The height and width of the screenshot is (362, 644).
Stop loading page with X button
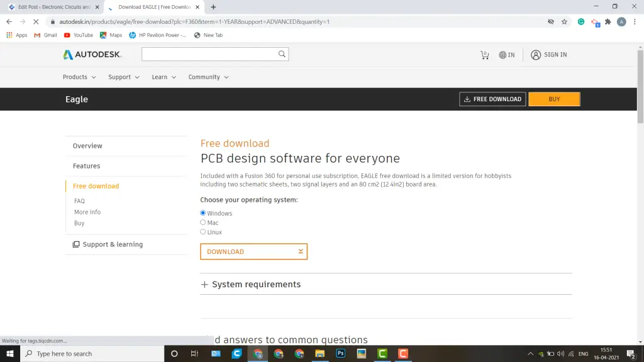(36, 22)
